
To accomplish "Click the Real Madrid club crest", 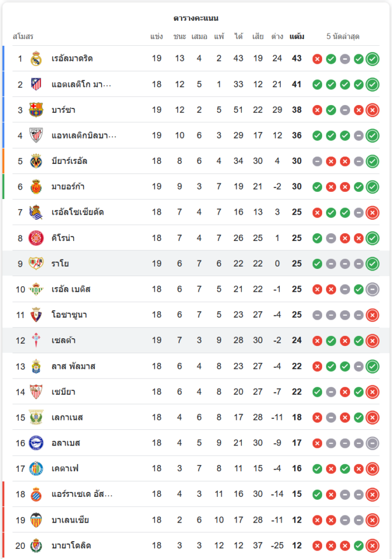I will pyautogui.click(x=36, y=59).
